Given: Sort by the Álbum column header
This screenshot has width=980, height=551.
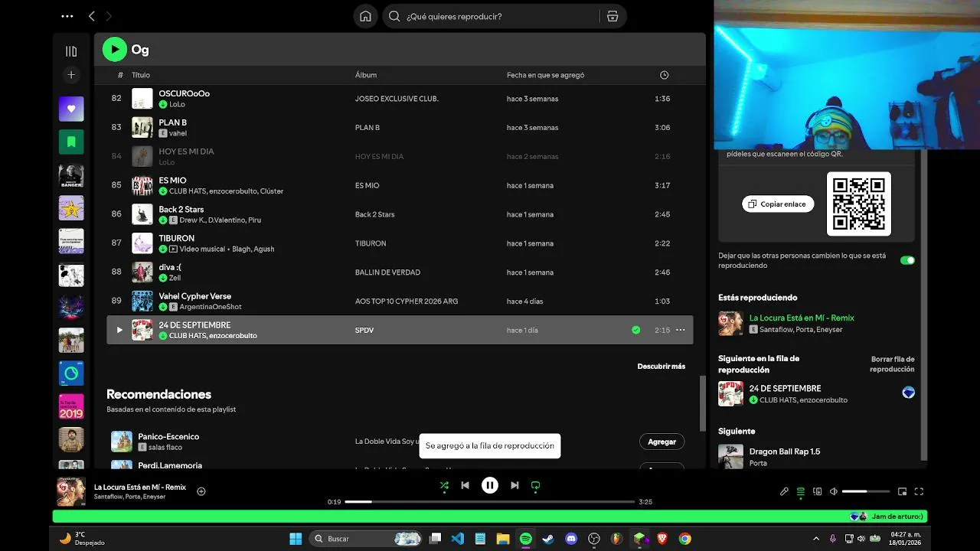Looking at the screenshot, I should pyautogui.click(x=366, y=75).
